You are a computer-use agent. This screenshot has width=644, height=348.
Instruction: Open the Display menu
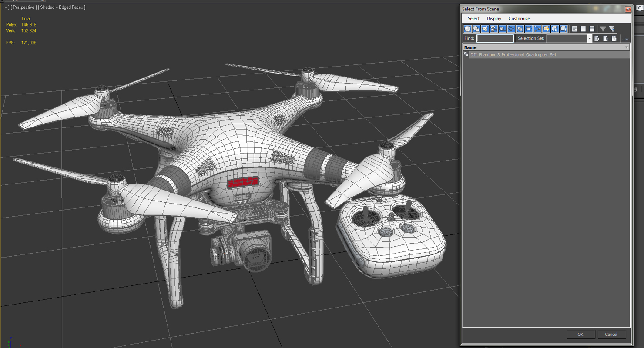tap(494, 18)
